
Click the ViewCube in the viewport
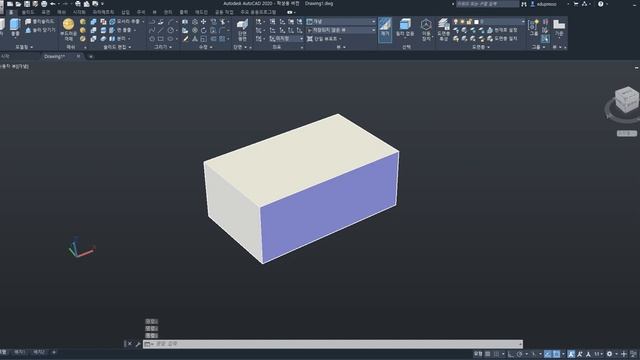tap(627, 100)
